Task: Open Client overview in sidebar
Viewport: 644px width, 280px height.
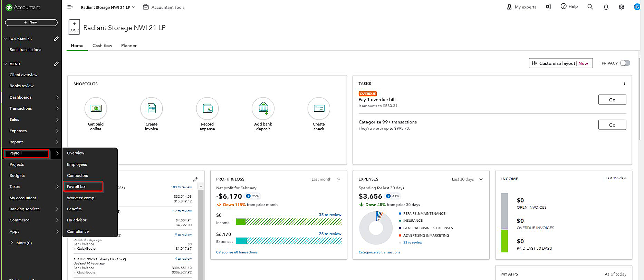Action: pyautogui.click(x=23, y=75)
